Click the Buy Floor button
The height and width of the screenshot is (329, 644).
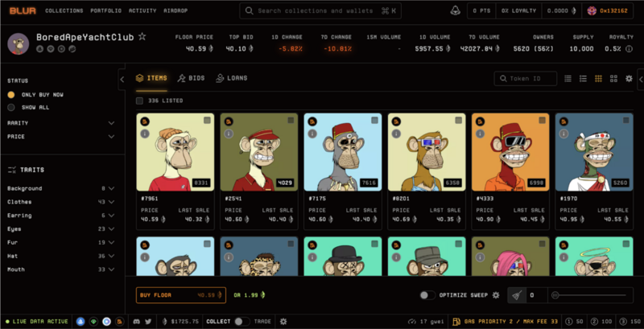coord(180,295)
